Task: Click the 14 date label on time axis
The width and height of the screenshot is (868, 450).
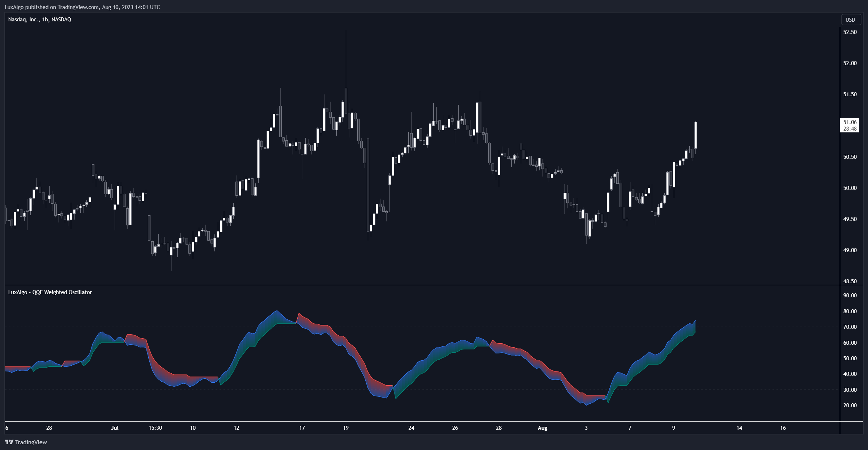Action: [x=739, y=428]
